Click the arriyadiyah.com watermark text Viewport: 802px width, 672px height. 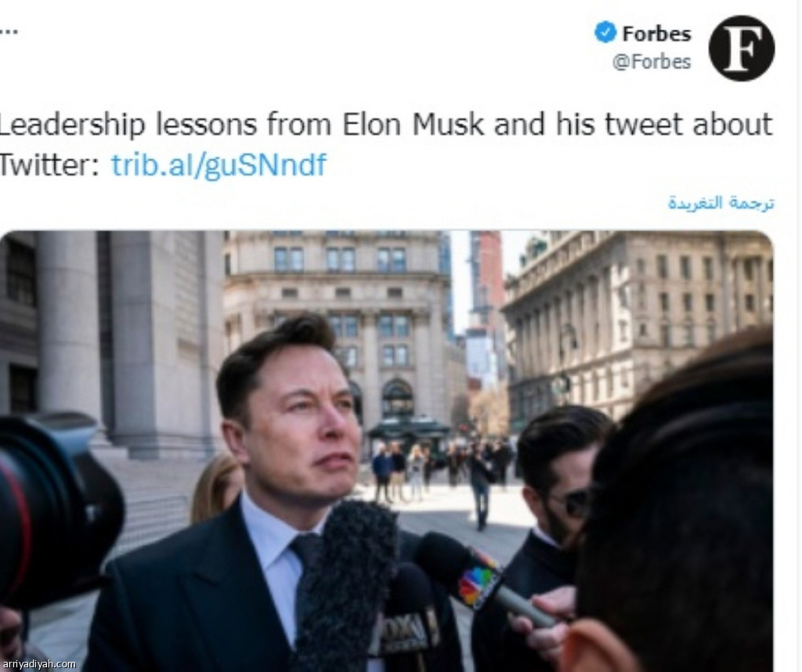click(39, 664)
